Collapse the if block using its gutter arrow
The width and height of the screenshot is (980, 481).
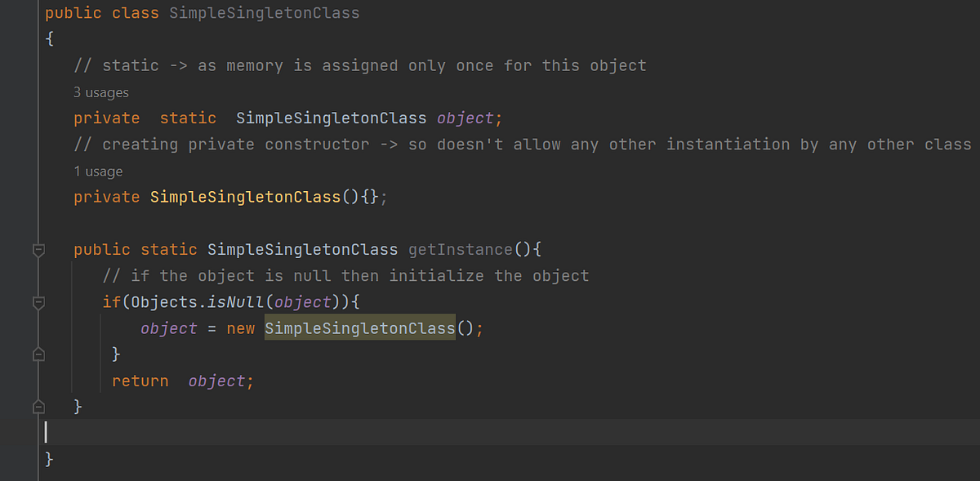(x=38, y=302)
